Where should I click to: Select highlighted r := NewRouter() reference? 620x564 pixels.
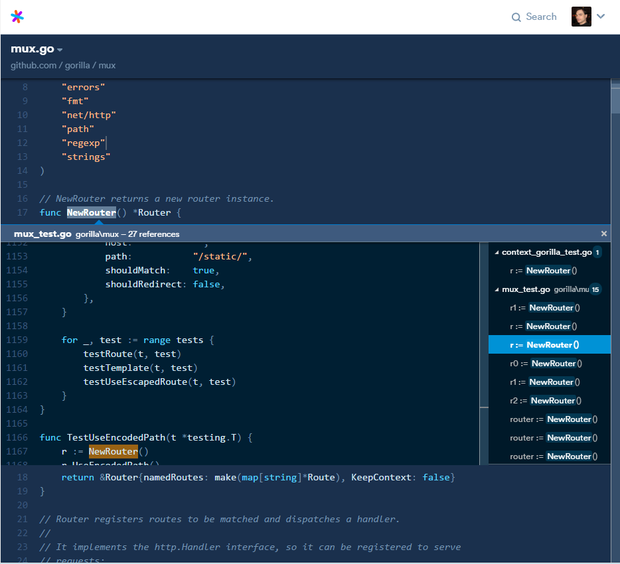click(550, 345)
